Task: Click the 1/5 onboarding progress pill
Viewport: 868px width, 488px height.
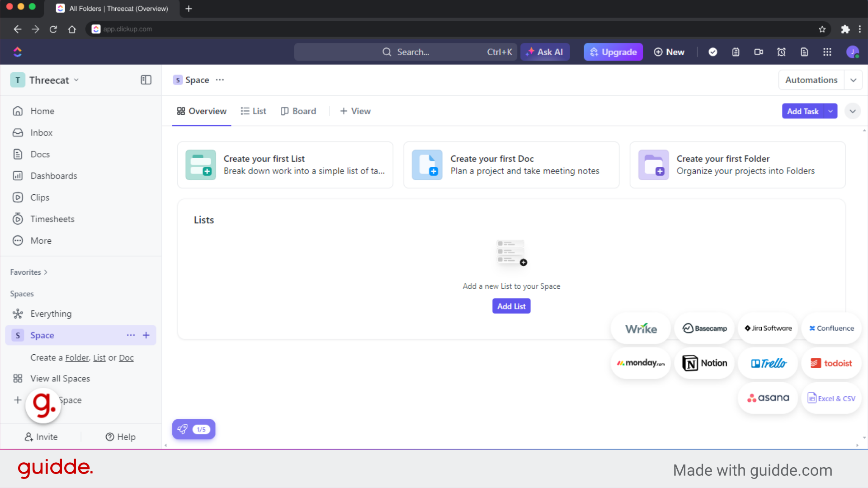Action: (193, 429)
